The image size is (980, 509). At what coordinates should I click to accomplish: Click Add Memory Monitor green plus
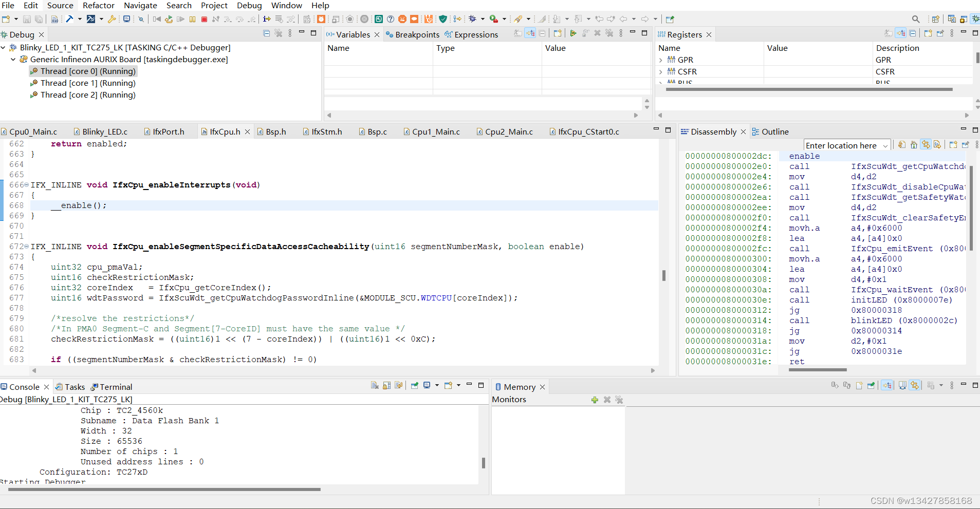tap(595, 400)
